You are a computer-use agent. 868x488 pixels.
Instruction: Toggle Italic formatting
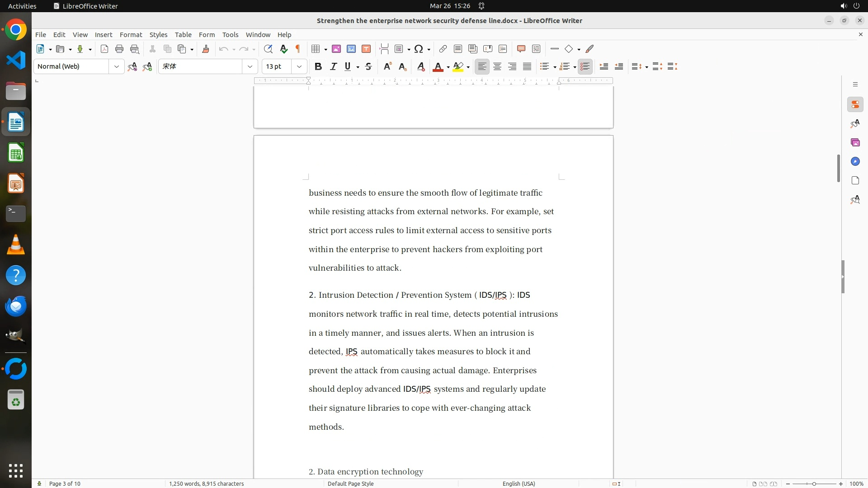(x=333, y=66)
